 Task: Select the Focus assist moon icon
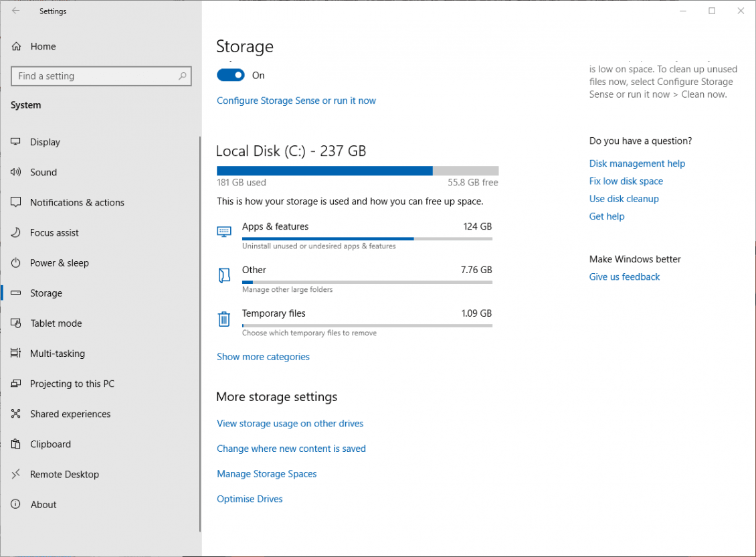tap(15, 232)
